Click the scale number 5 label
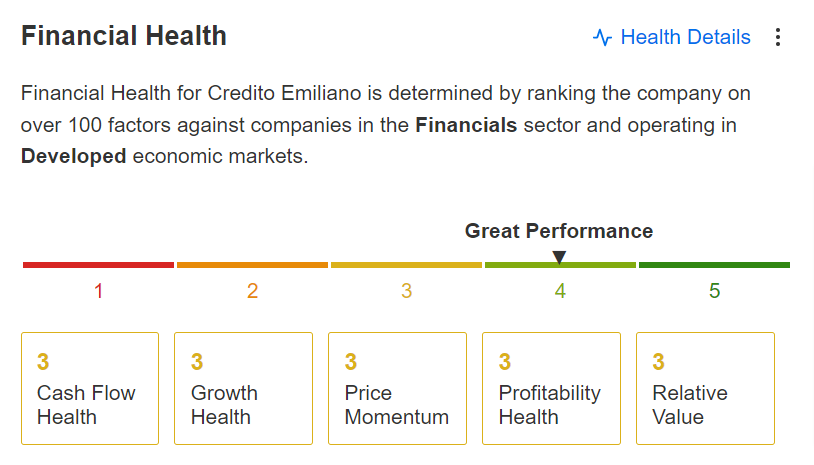Image resolution: width=814 pixels, height=465 pixels. pos(714,291)
